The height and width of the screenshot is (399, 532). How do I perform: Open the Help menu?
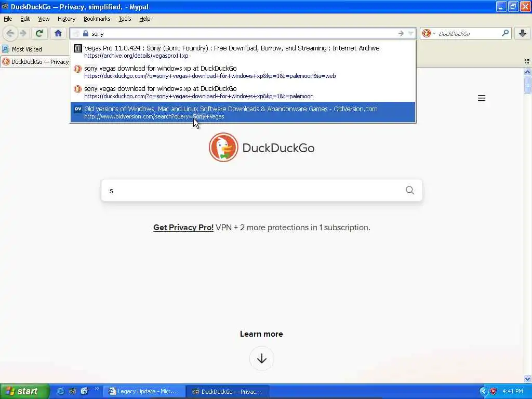click(x=144, y=19)
